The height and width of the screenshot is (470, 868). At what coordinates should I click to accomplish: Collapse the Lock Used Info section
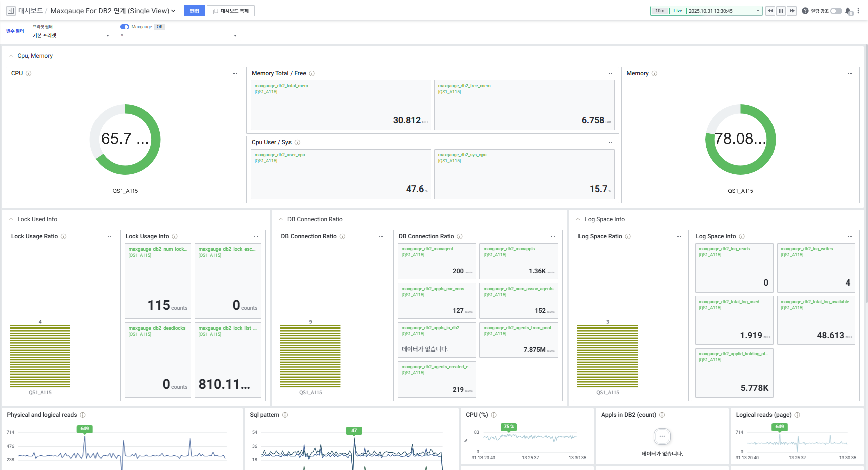point(11,219)
